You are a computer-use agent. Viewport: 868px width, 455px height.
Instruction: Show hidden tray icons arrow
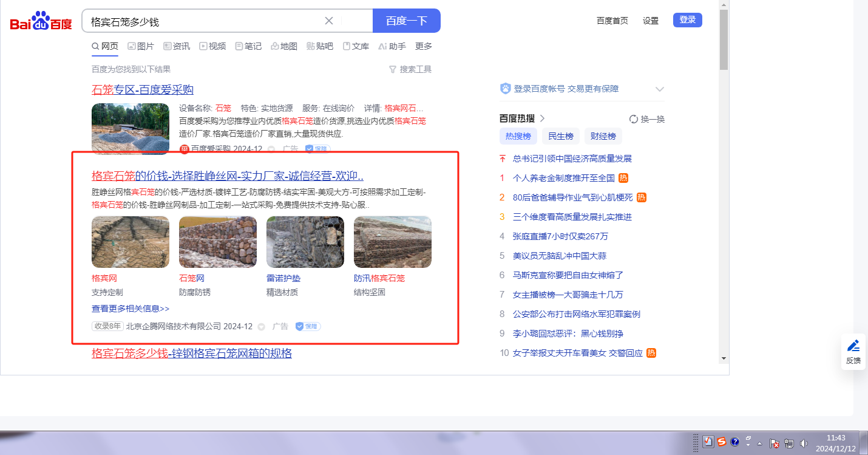coord(759,443)
